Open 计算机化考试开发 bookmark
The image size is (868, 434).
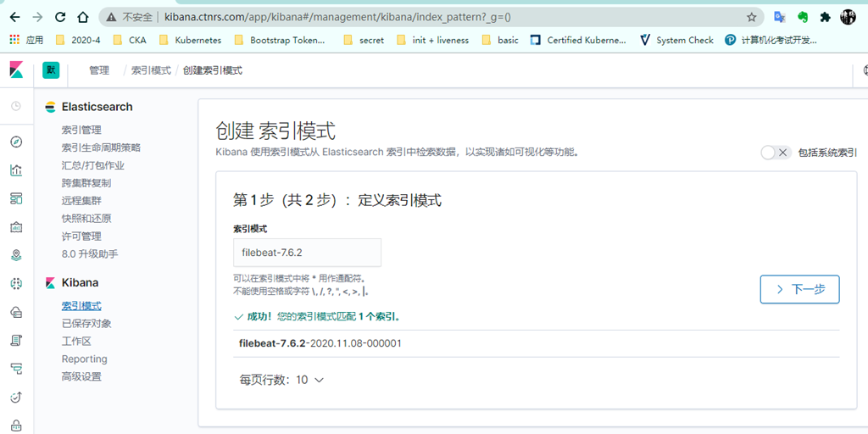click(771, 40)
